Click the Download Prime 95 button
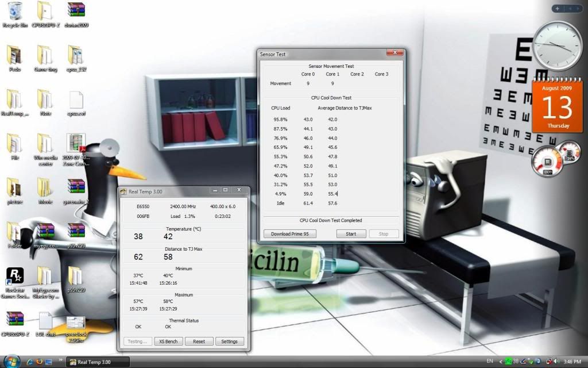Viewport: 588px width, 368px height. (x=289, y=233)
